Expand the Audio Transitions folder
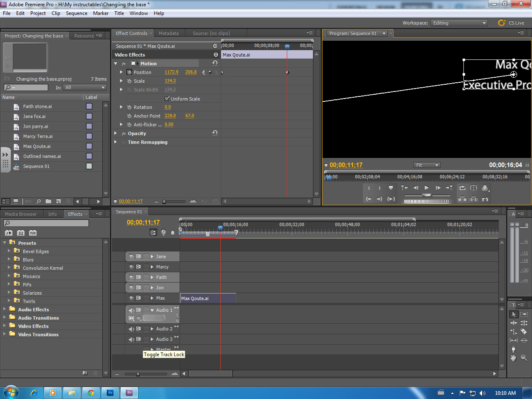 pos(5,318)
